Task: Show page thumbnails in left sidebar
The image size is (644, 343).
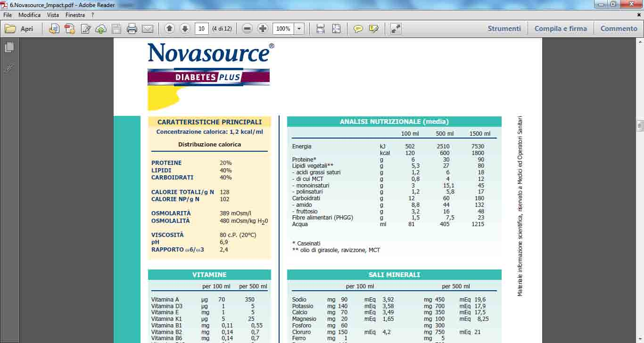Action: tap(9, 48)
